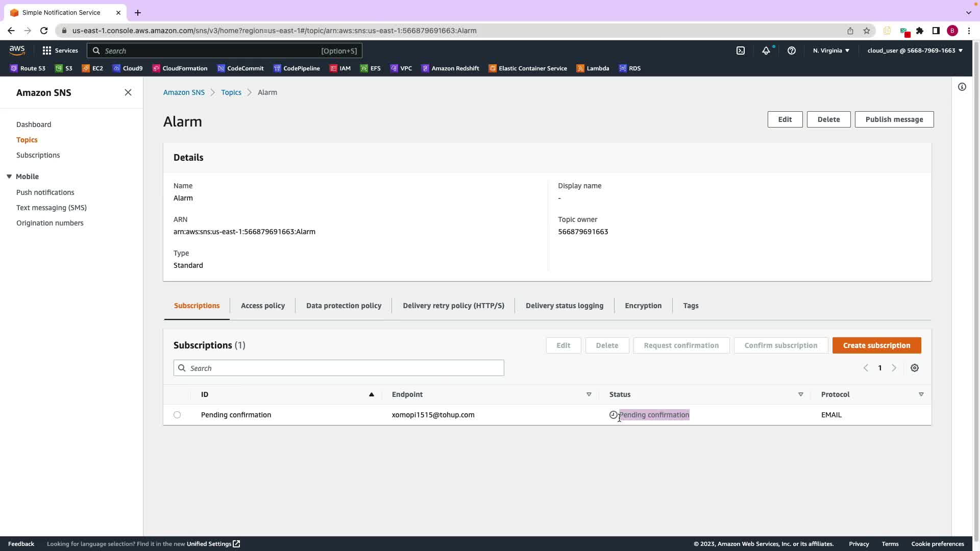980x551 pixels.
Task: Open the Services grid menu
Action: click(x=60, y=51)
